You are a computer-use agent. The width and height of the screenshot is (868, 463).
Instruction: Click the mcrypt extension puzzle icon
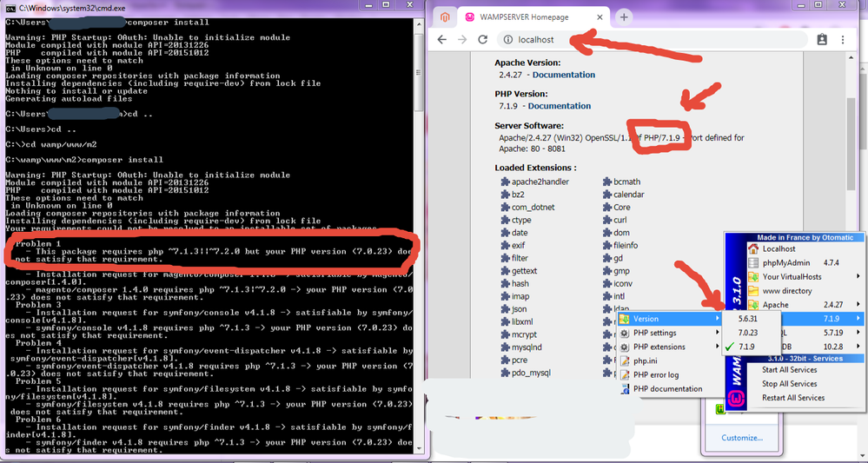tap(505, 334)
